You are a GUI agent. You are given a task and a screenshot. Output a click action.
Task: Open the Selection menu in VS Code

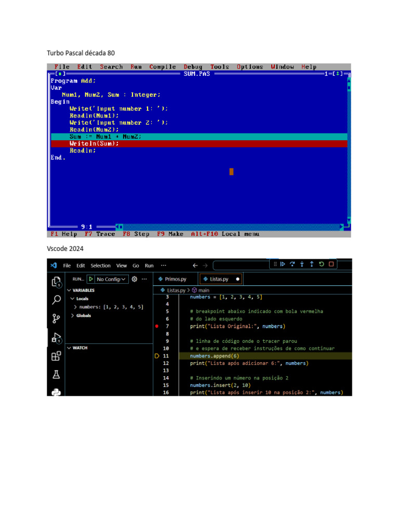(x=100, y=265)
